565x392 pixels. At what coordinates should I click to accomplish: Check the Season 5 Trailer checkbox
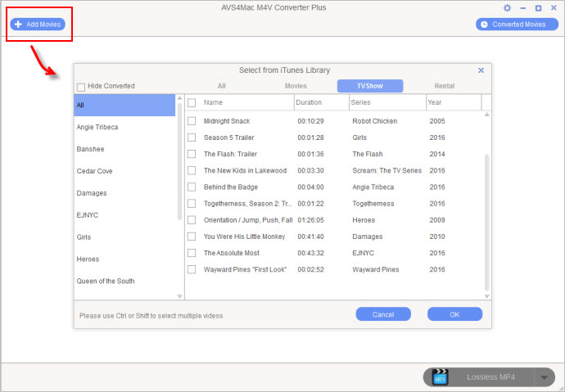pos(192,137)
